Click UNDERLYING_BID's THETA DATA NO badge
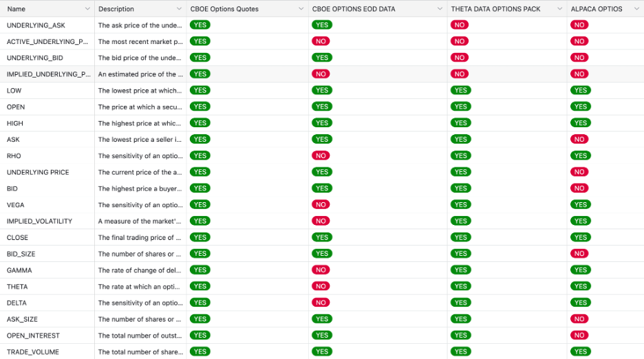 [460, 58]
